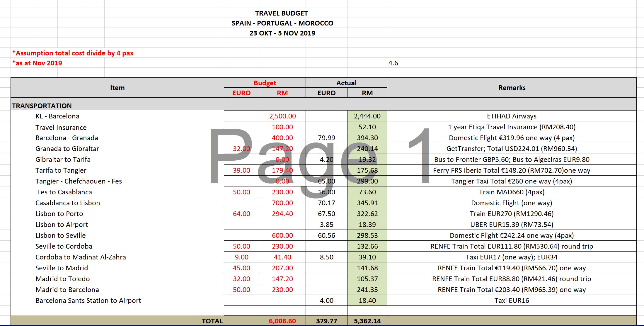Select the Actual header cell

pos(346,83)
